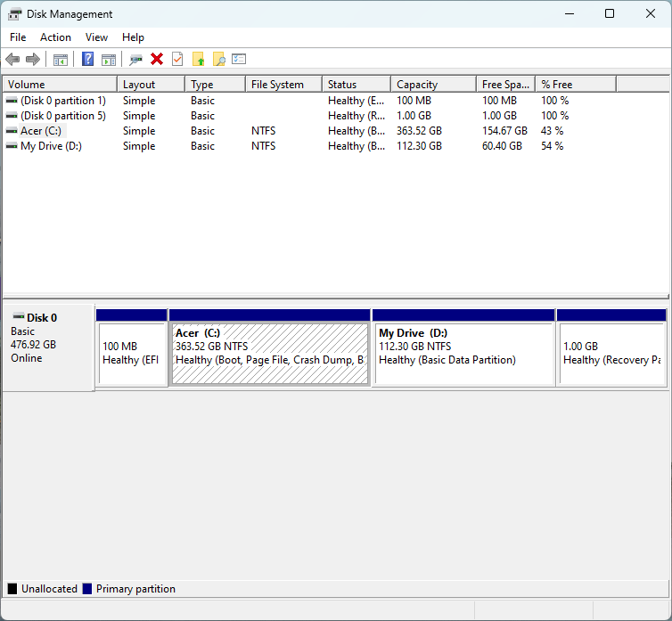Image resolution: width=672 pixels, height=621 pixels.
Task: Click the 'Healthy (R...' status cell
Action: (356, 116)
